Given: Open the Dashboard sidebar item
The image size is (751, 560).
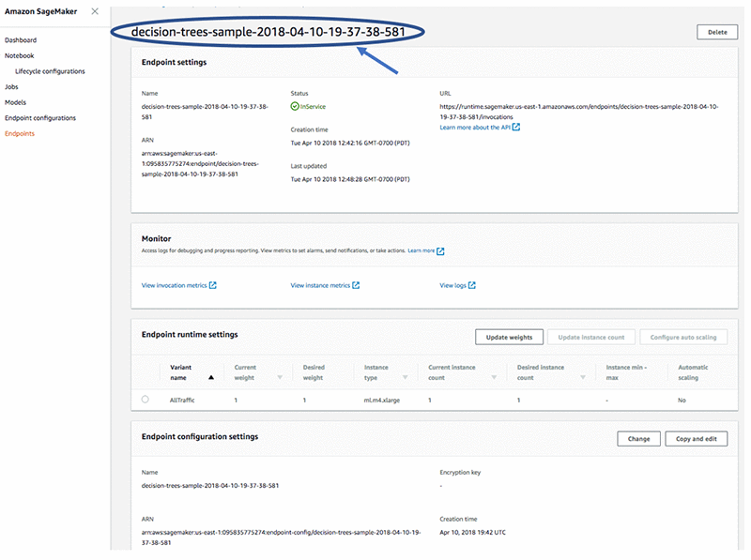Looking at the screenshot, I should tap(21, 40).
